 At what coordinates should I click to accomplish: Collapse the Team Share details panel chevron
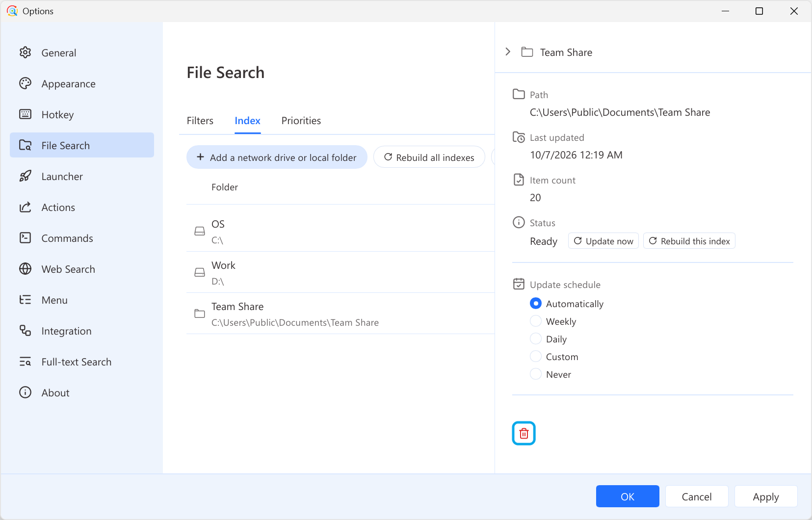(508, 52)
